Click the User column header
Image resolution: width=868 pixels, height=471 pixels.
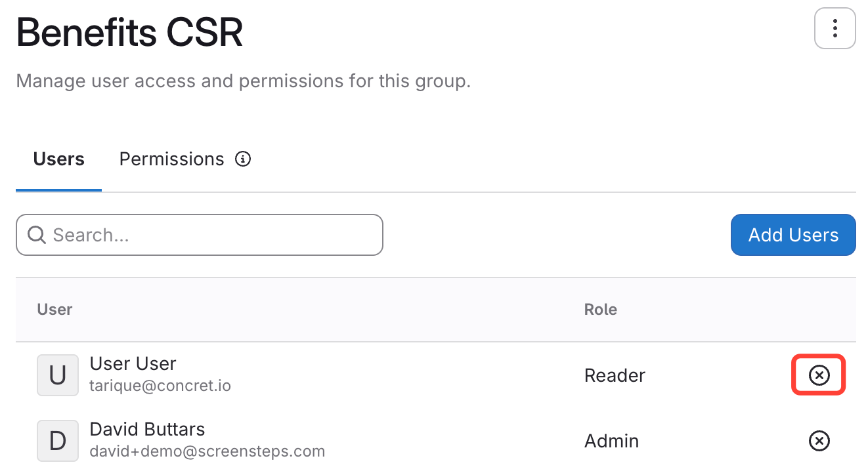(54, 310)
